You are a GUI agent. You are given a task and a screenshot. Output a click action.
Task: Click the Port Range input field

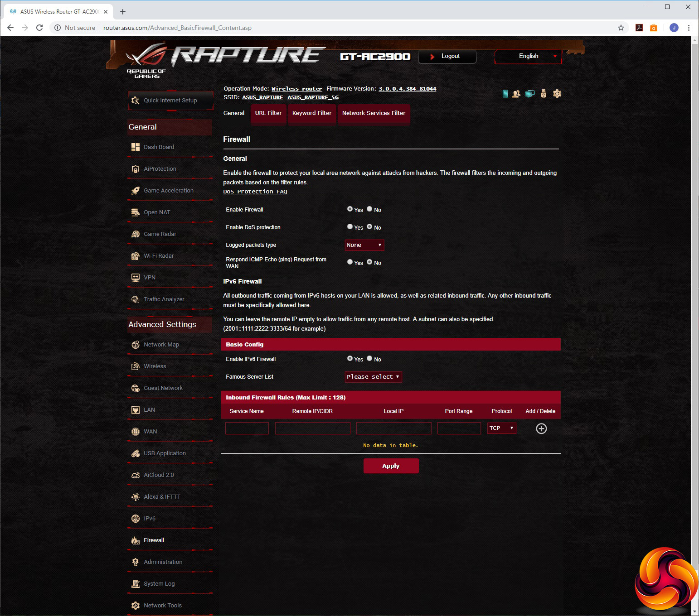coord(459,428)
